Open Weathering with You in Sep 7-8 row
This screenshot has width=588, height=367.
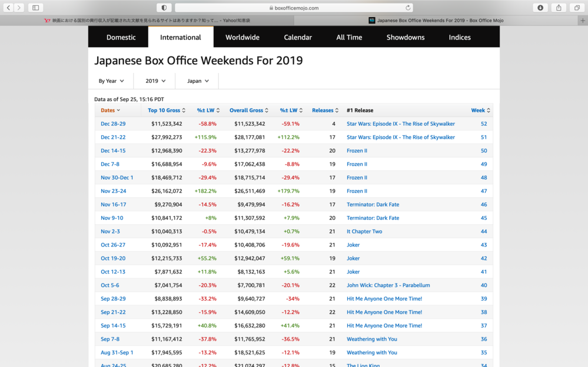click(371, 339)
